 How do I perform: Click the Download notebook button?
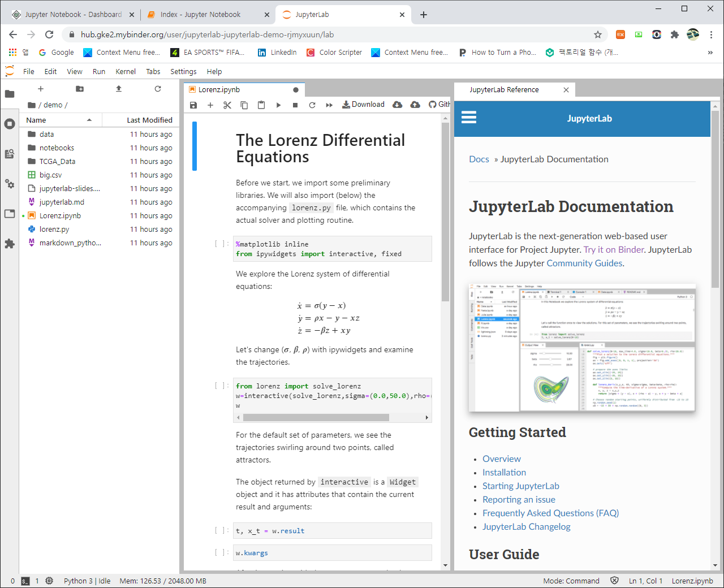[x=363, y=105]
